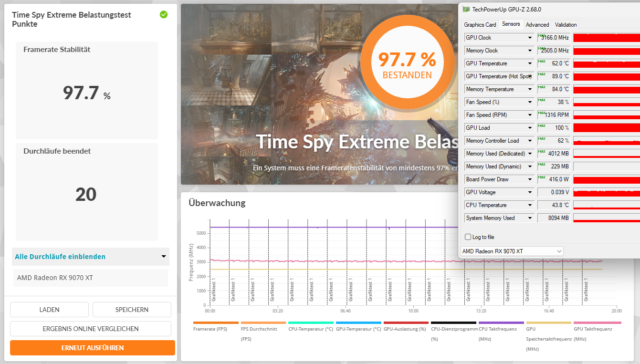Switch to the Advanced tab
The height and width of the screenshot is (364, 640).
pyautogui.click(x=537, y=25)
